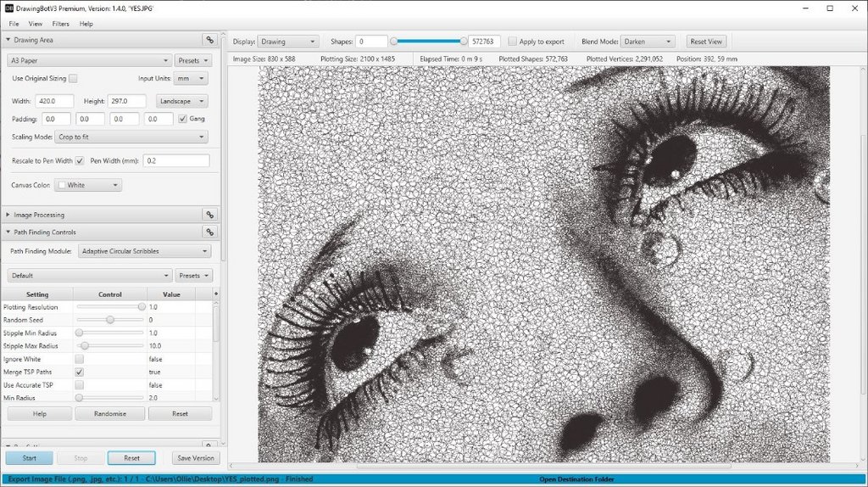The height and width of the screenshot is (487, 868).
Task: Click the Width input field
Action: 54,102
